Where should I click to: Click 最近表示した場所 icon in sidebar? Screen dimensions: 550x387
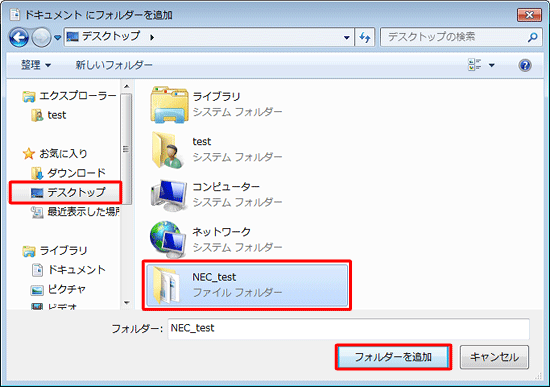pyautogui.click(x=37, y=212)
